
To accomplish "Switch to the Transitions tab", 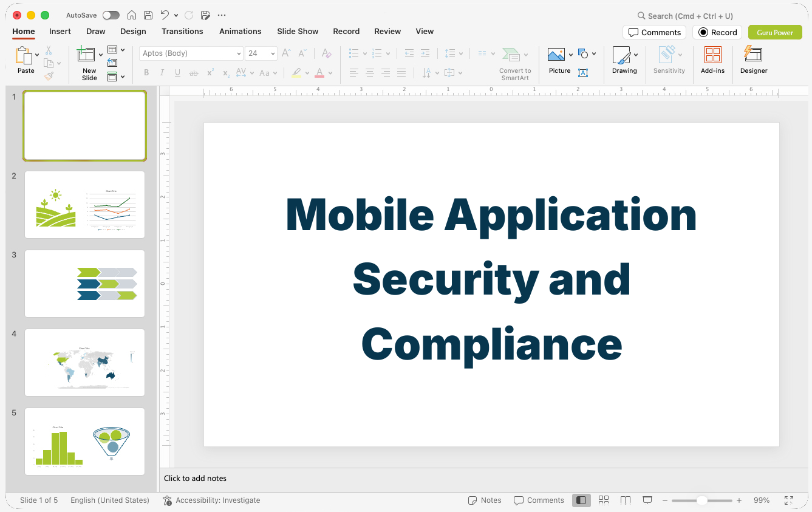I will tap(182, 32).
